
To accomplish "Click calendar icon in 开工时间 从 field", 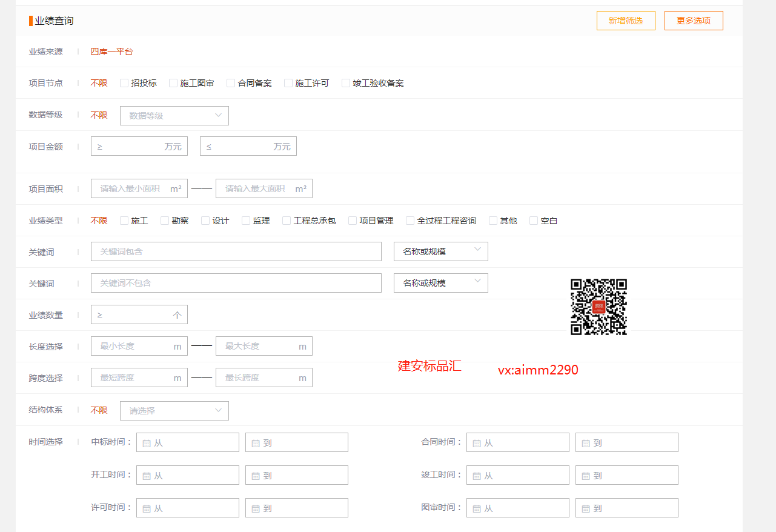I will (146, 476).
